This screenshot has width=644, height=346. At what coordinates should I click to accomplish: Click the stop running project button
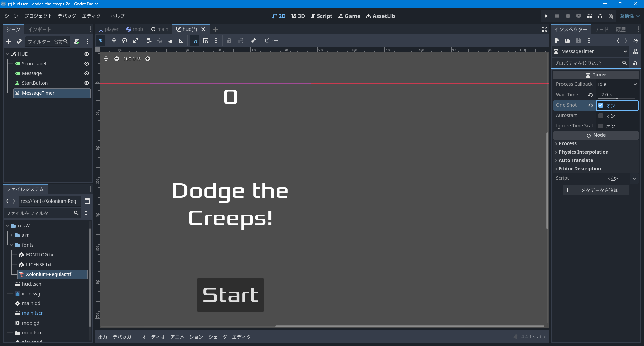coord(568,16)
